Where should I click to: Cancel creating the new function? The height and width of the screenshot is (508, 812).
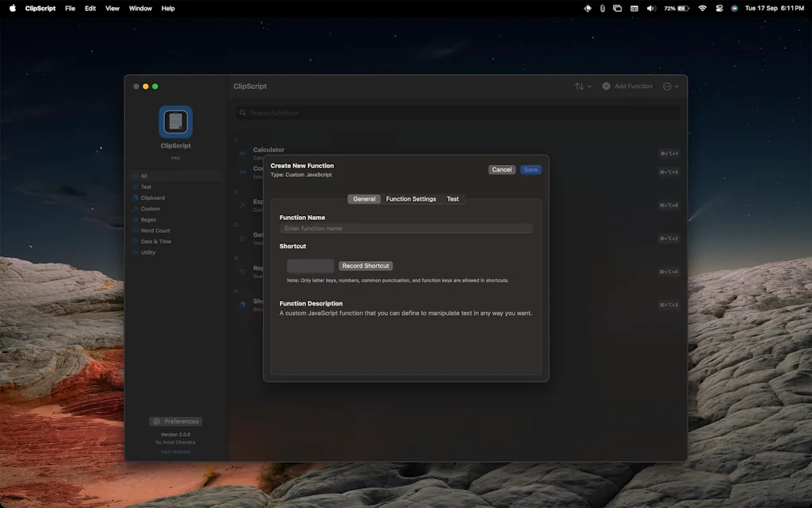point(501,169)
